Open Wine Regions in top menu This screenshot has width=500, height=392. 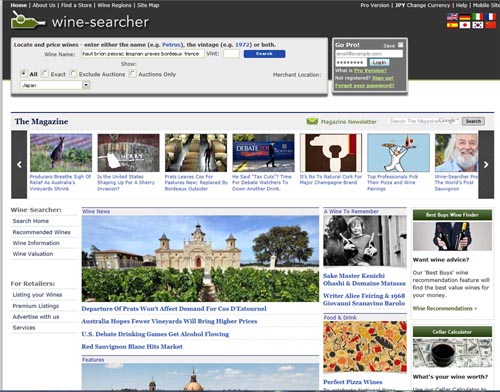[x=114, y=5]
